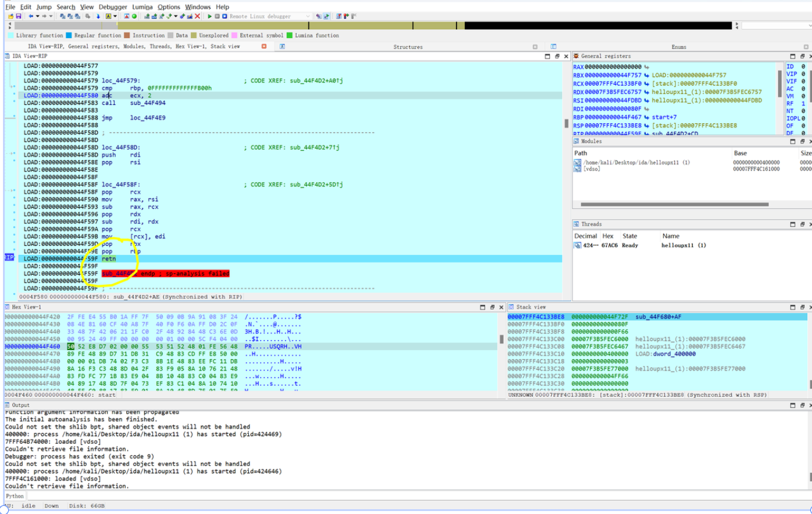This screenshot has height=514, width=812.
Task: Click the blue down-arrow jump icon
Action: tap(98, 16)
